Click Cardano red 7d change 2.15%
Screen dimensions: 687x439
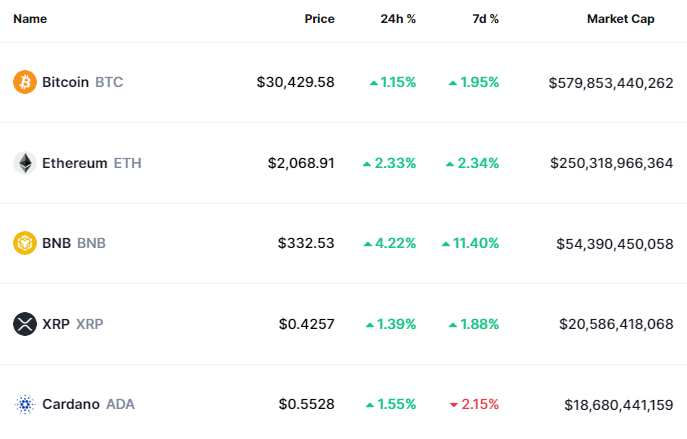(474, 404)
